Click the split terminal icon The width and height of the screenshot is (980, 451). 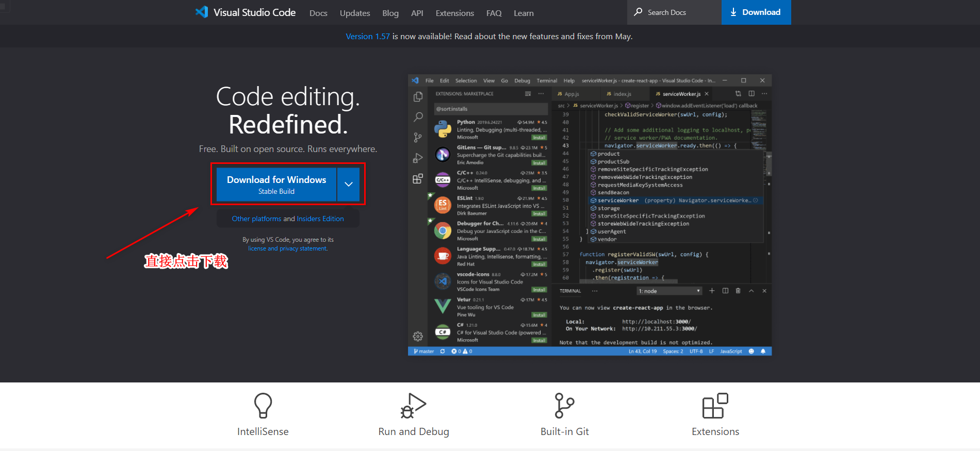(725, 291)
